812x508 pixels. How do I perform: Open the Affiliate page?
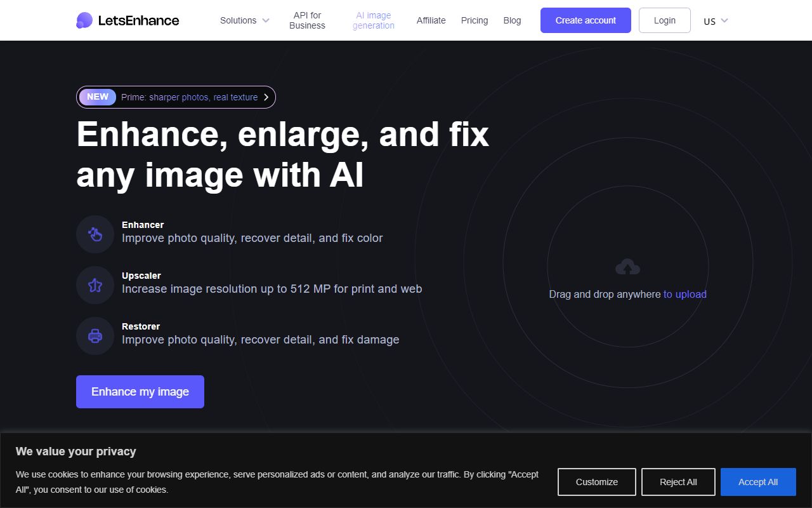(431, 20)
